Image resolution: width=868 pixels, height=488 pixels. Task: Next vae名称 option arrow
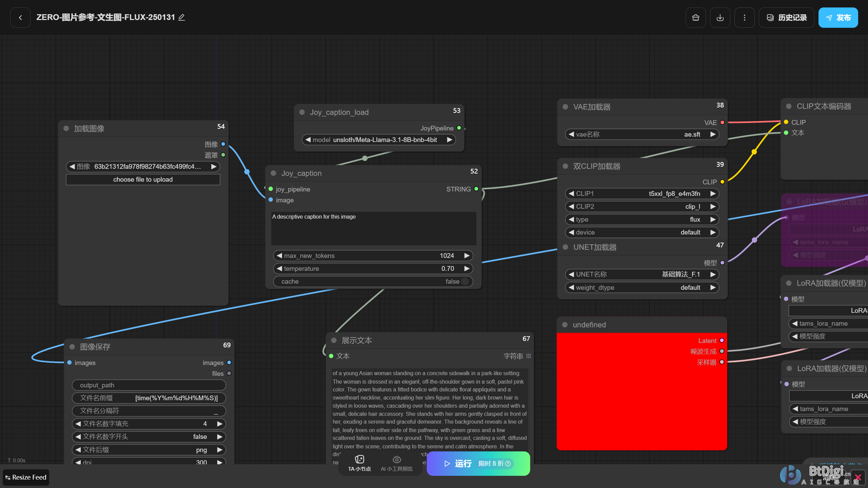point(713,134)
